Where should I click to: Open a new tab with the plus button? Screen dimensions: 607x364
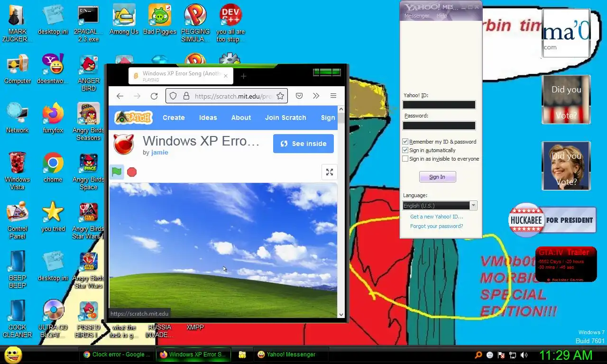coord(243,76)
